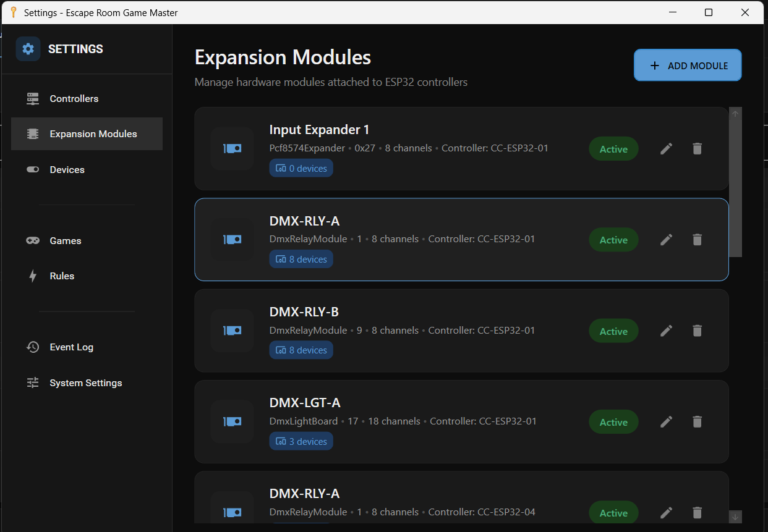This screenshot has height=532, width=768.
Task: Click Active status badge on DMX-LGT-A
Action: [x=613, y=422]
